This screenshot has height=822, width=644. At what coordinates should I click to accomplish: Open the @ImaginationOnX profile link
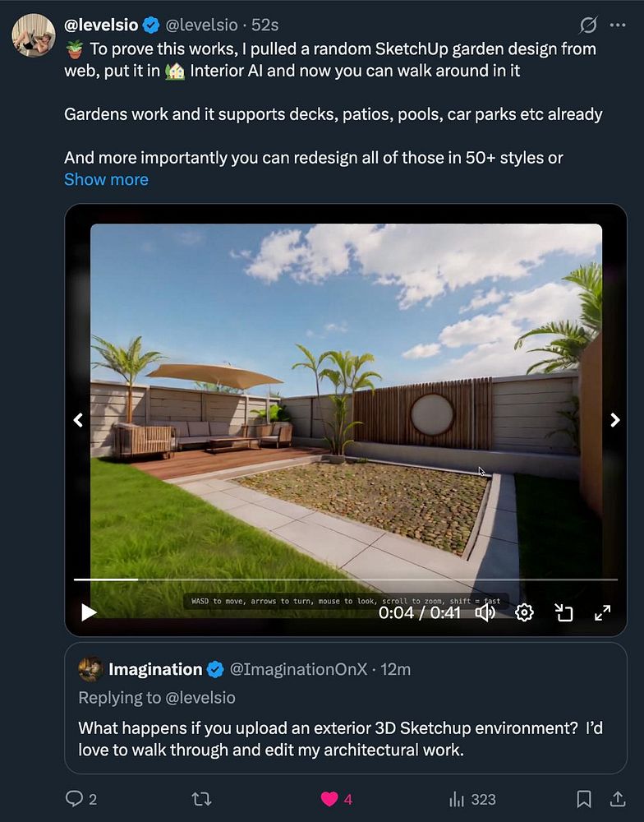[x=298, y=669]
